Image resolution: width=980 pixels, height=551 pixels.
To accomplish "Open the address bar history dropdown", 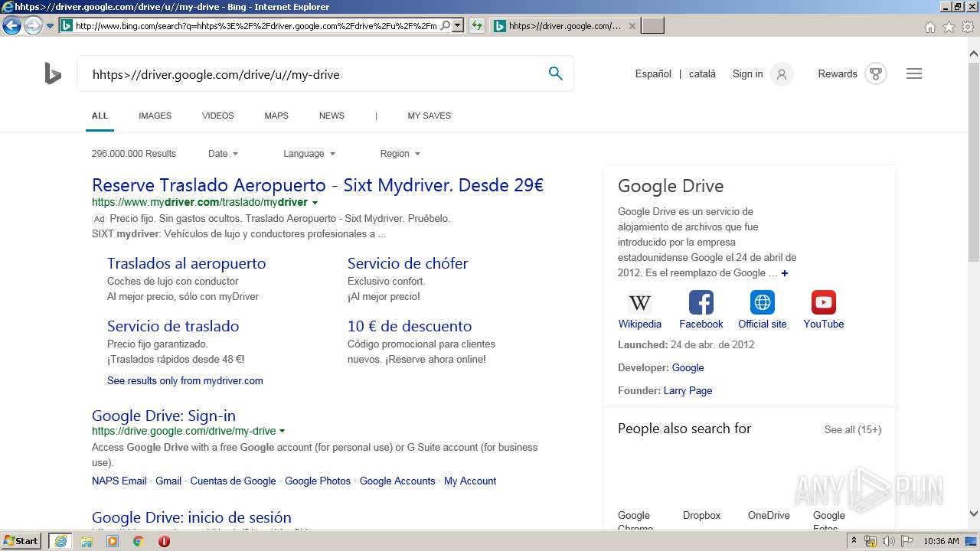I will [458, 26].
